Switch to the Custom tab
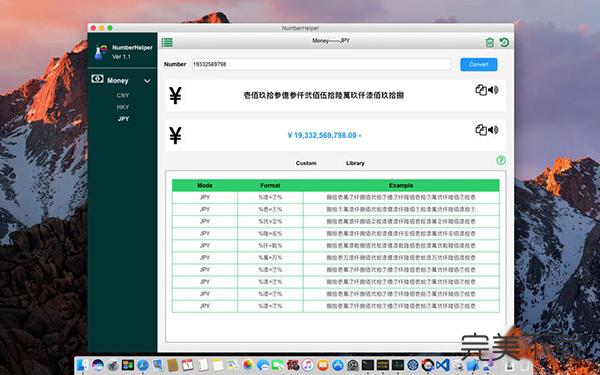The image size is (600, 375). [306, 163]
